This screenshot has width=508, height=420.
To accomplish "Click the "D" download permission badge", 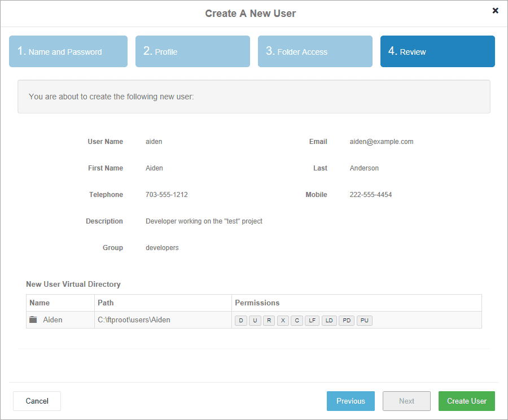I will coord(241,320).
